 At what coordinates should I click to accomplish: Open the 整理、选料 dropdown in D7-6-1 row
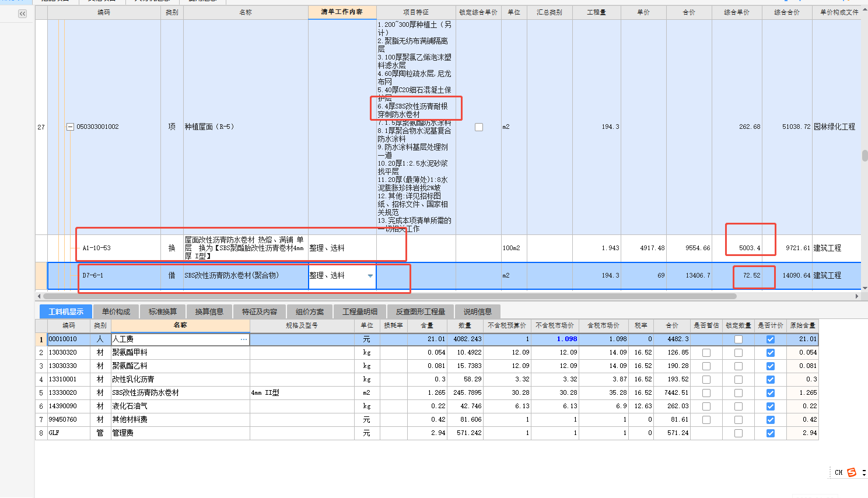[x=370, y=276]
